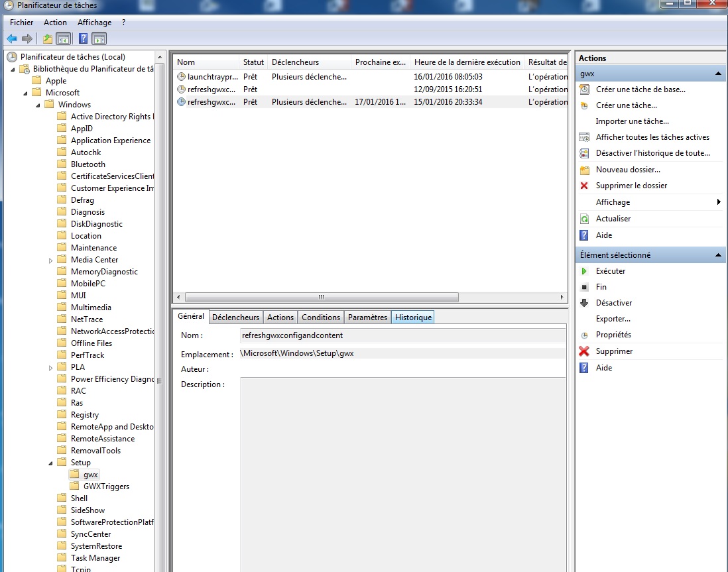Open the Affichage submenu arrow in Actions pane
The image size is (728, 572).
(719, 202)
